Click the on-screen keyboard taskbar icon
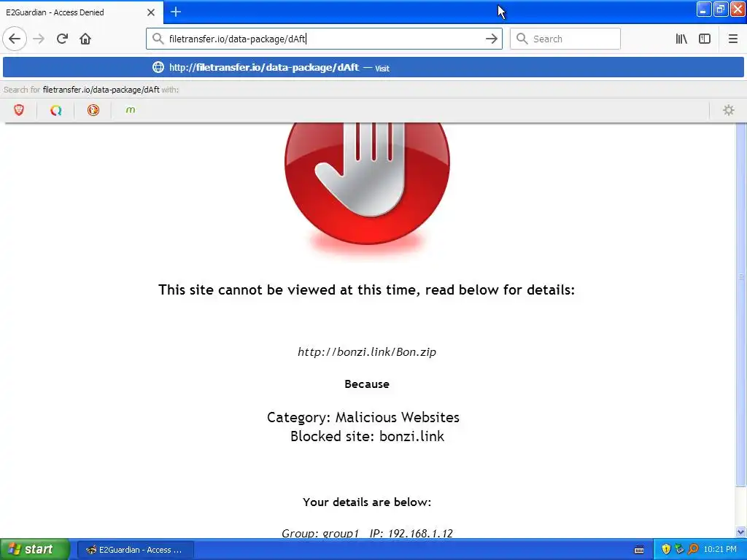This screenshot has width=747, height=560. tap(639, 550)
